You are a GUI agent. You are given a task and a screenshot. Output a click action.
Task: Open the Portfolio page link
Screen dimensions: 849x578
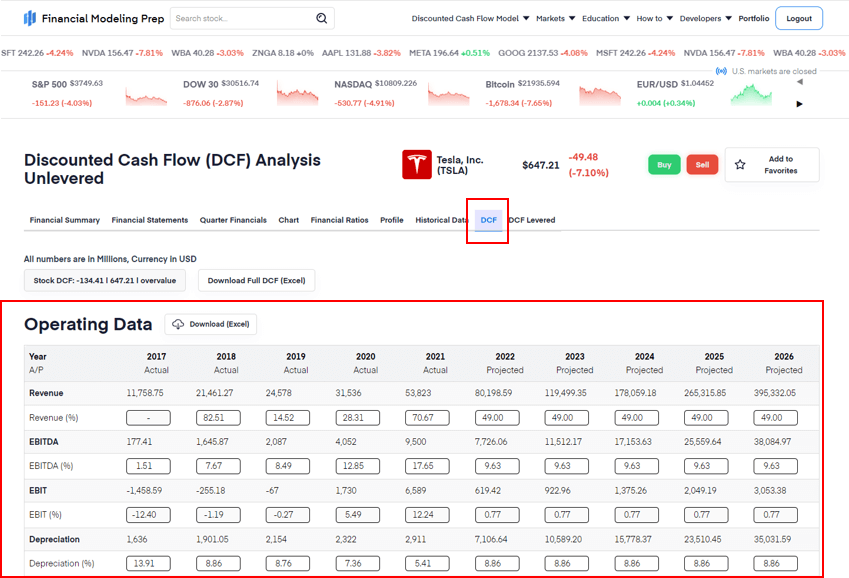754,18
